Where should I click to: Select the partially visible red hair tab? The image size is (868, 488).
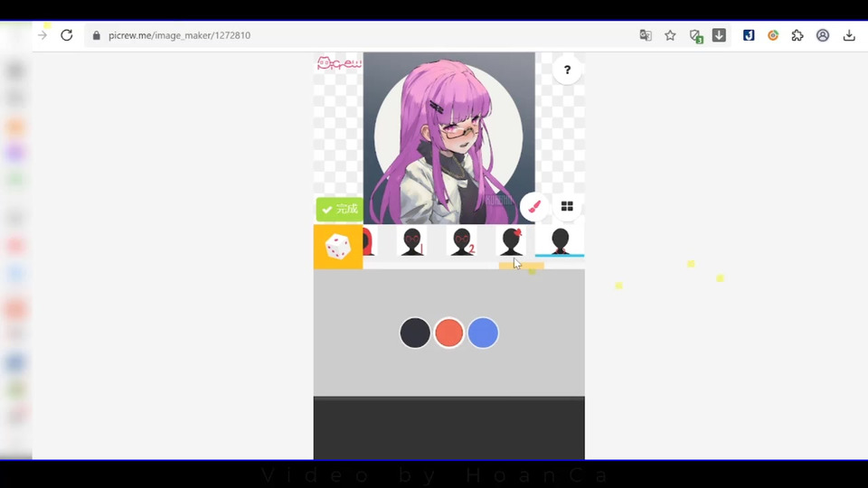point(369,241)
